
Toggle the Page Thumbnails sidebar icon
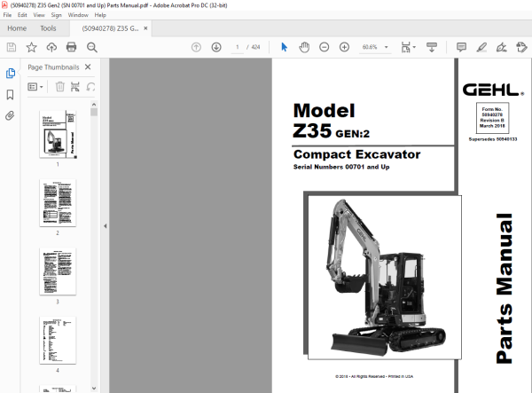click(10, 73)
